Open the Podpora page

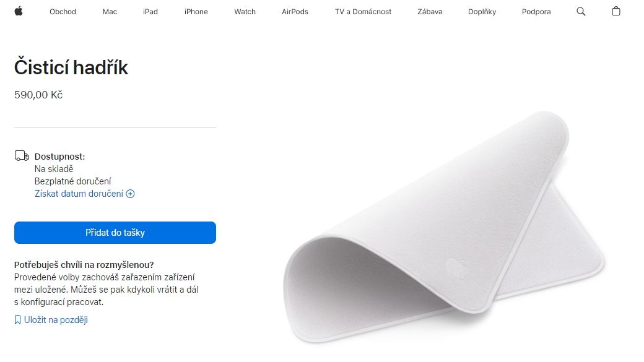(536, 12)
